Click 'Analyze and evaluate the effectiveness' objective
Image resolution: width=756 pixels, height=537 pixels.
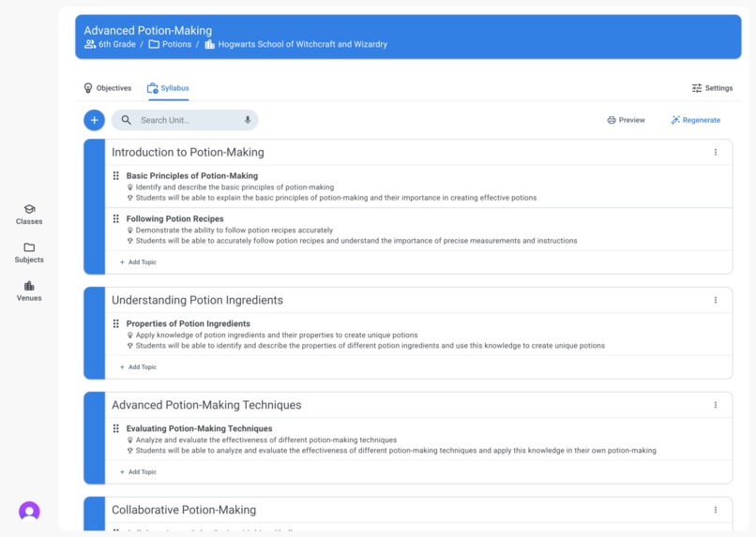point(266,440)
